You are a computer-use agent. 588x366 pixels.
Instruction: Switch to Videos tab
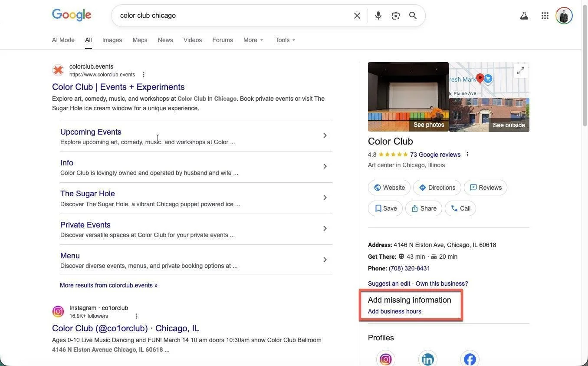click(x=193, y=40)
